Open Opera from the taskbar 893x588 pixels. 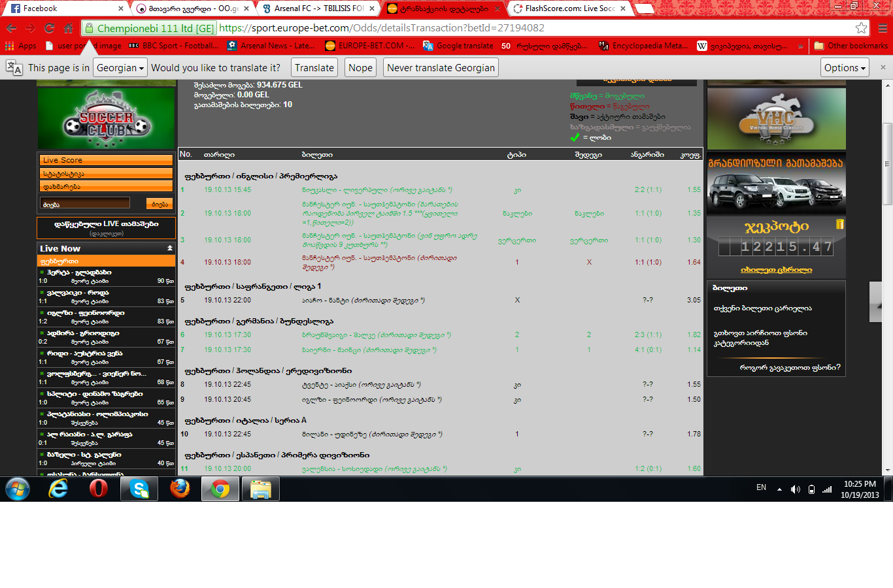(99, 489)
